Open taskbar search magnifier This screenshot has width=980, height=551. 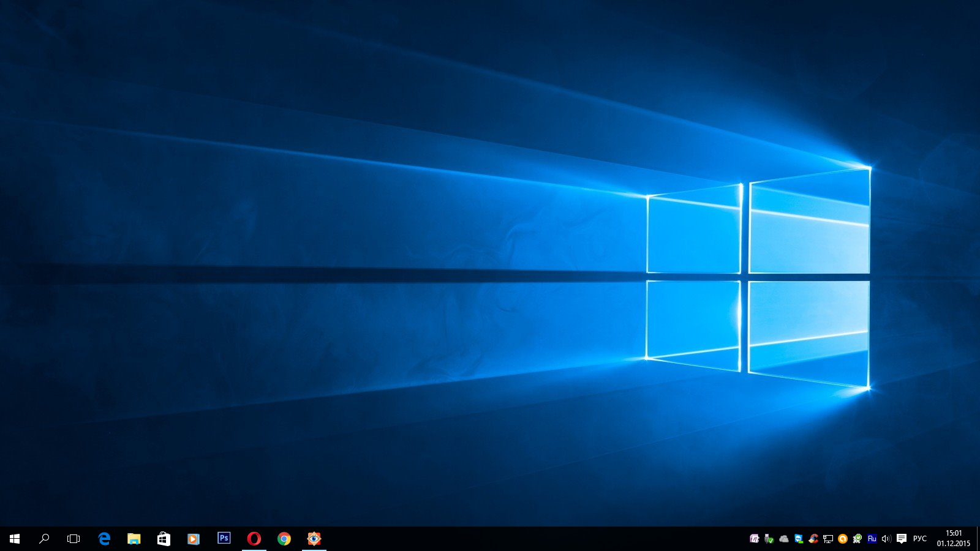point(44,539)
